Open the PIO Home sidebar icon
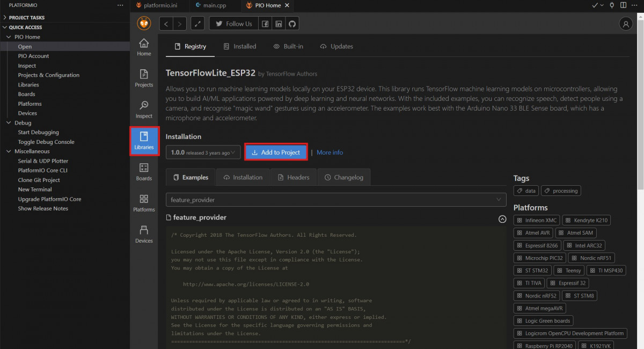The height and width of the screenshot is (349, 644). pos(144,47)
